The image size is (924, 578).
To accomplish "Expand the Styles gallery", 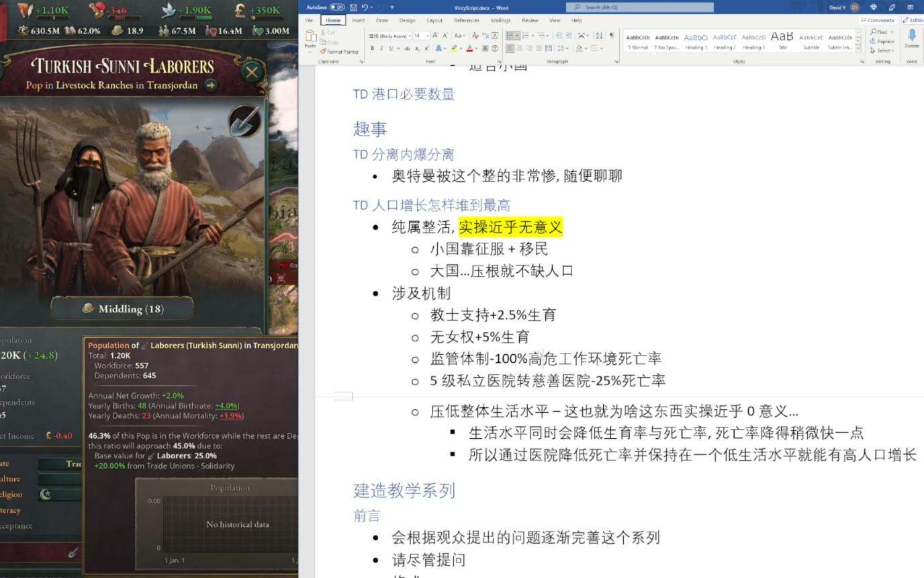I will (x=858, y=49).
